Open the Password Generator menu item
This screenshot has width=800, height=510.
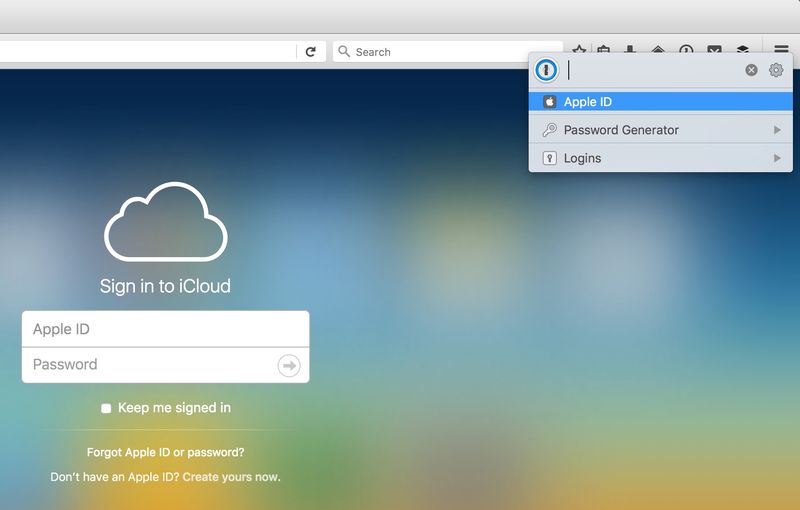[x=661, y=130]
